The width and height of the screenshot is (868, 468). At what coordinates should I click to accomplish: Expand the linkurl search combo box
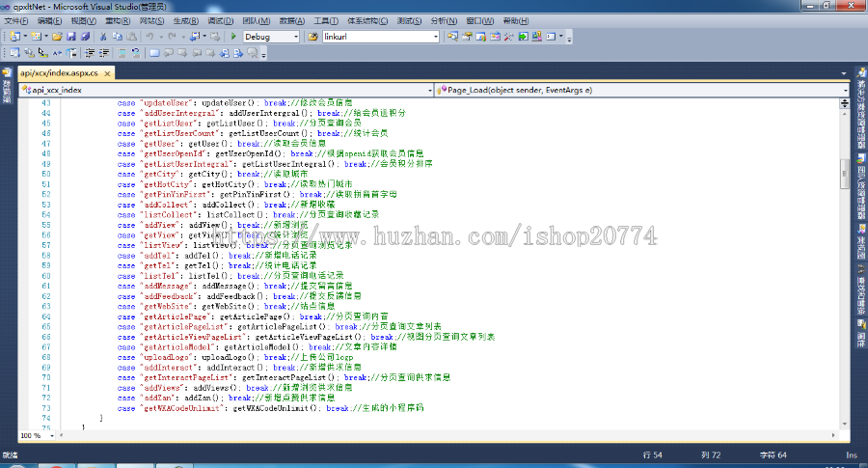point(435,36)
